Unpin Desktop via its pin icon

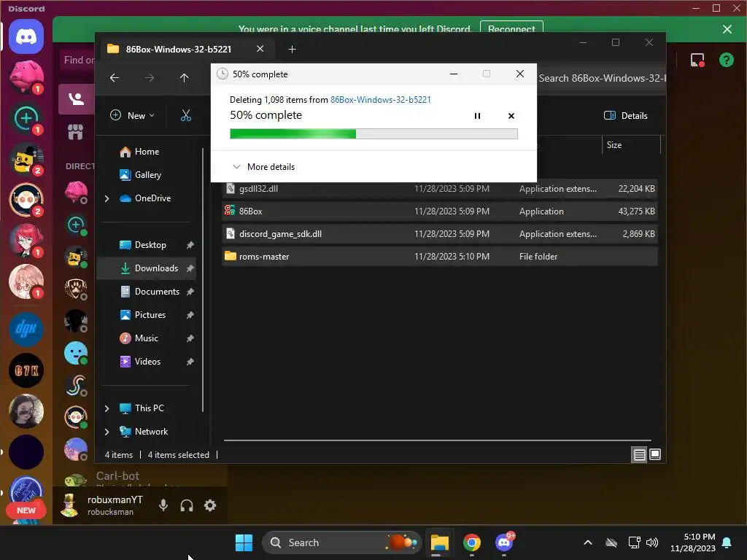(x=190, y=245)
